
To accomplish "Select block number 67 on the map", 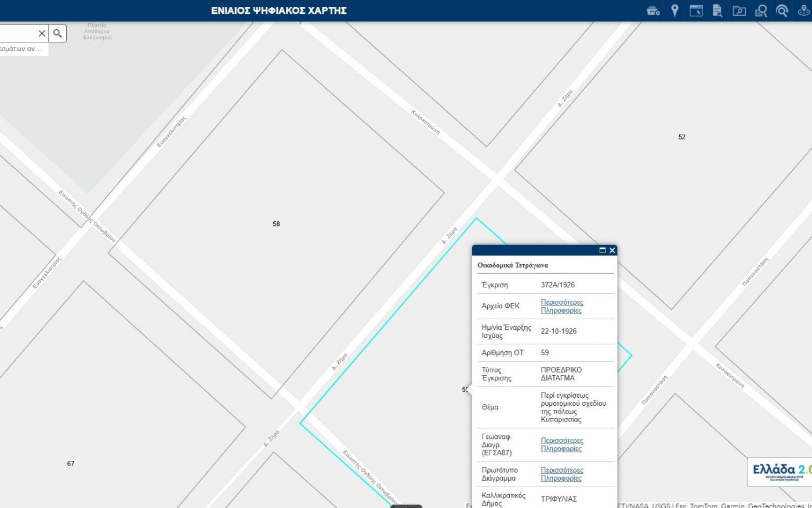I will pyautogui.click(x=71, y=463).
